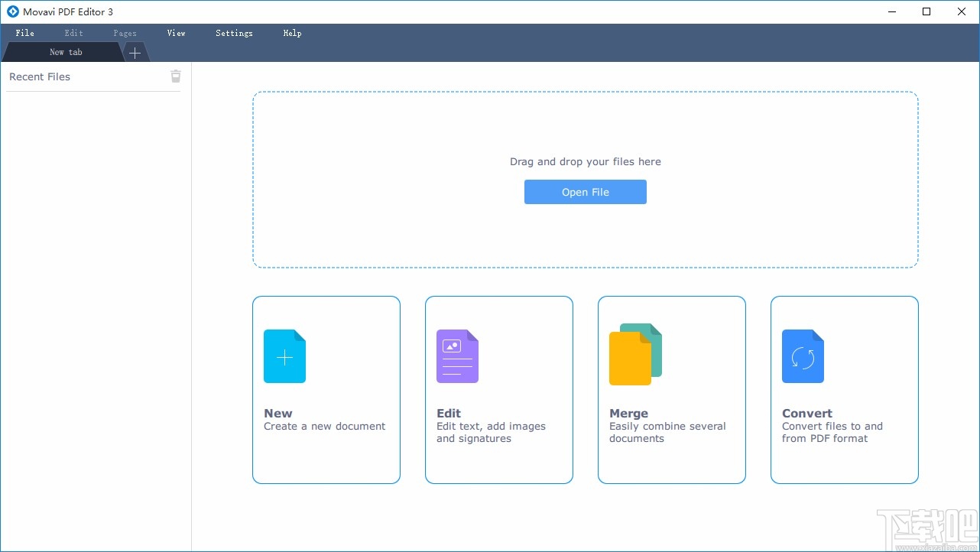
Task: Open the View menu
Action: click(x=177, y=33)
